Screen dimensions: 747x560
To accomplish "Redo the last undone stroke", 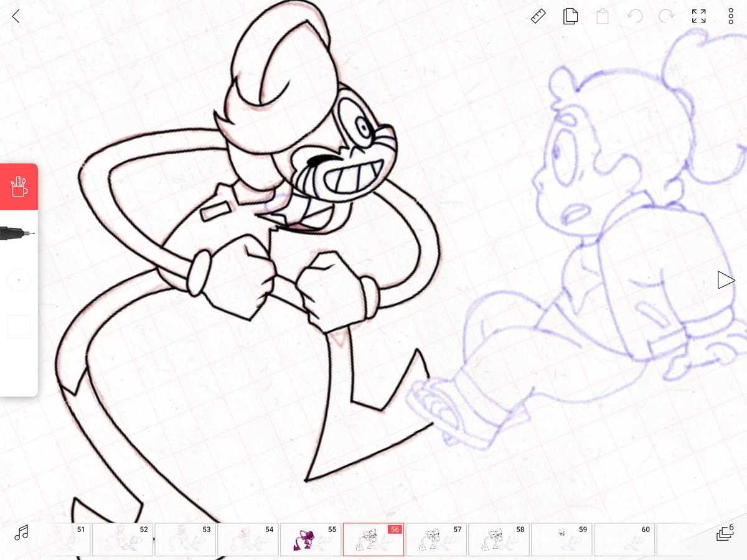I will click(x=666, y=16).
